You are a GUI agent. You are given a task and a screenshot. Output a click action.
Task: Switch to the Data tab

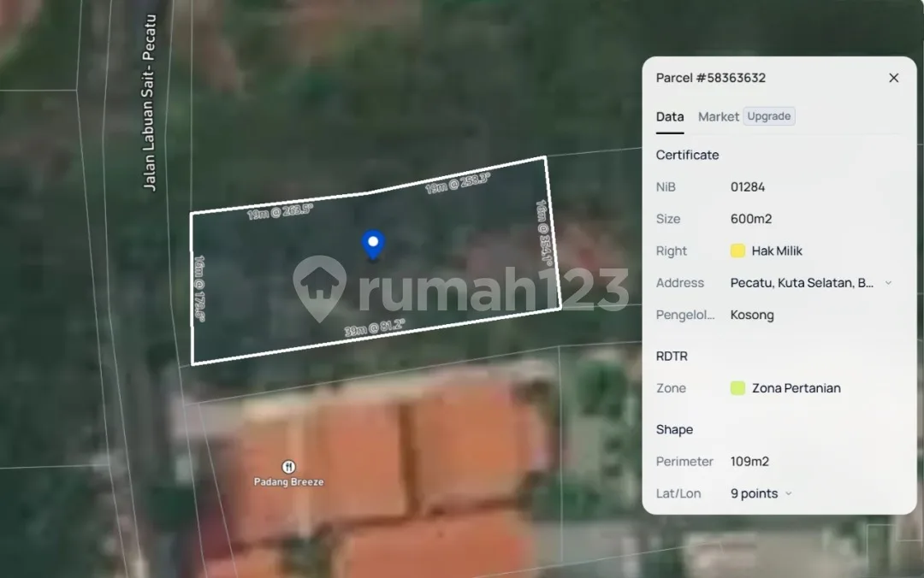coord(670,116)
